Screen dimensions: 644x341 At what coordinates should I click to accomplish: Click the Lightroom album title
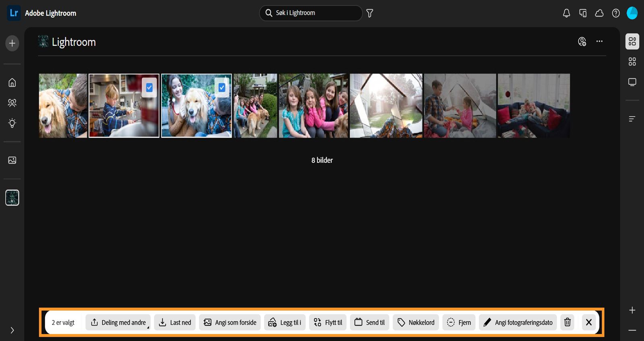tap(74, 42)
